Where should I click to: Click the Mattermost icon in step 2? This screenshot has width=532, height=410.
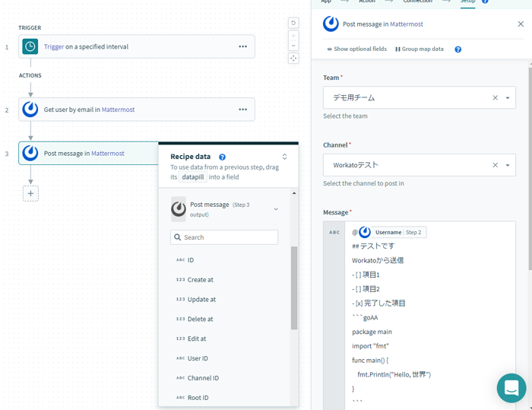(x=30, y=110)
